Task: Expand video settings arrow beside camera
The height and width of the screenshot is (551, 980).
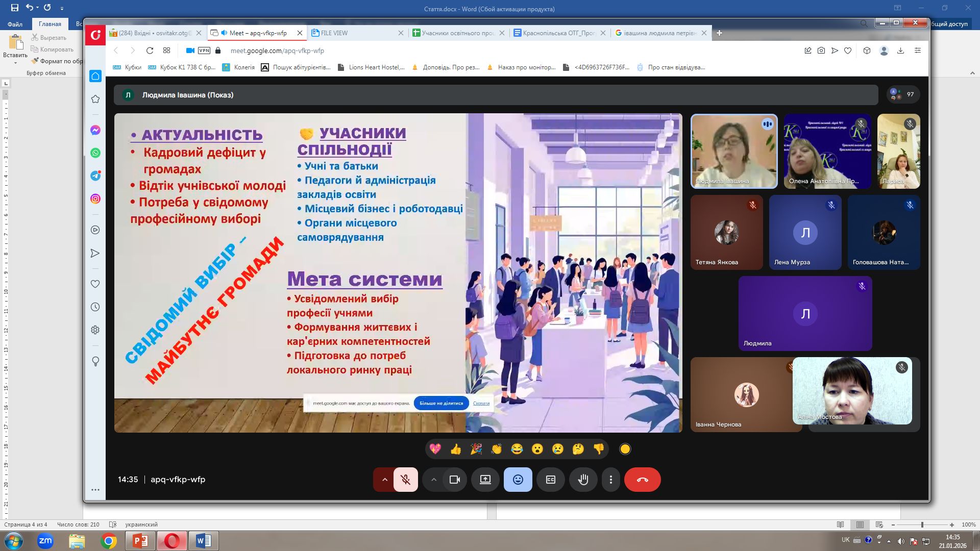Action: (434, 480)
